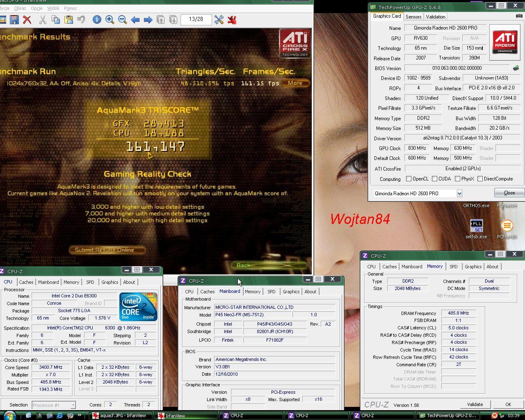The height and width of the screenshot is (420, 525).
Task: Open About tab in Memory CPU-Z window
Action: tap(493, 267)
